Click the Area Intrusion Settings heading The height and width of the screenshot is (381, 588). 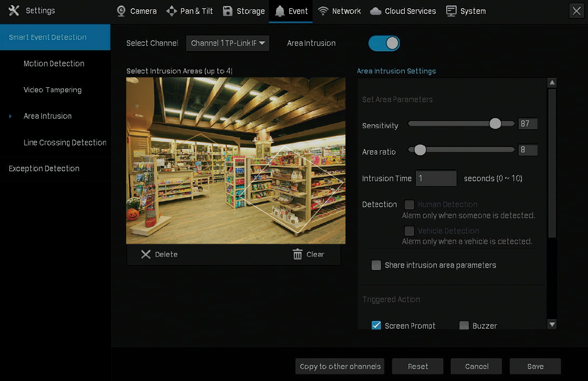click(396, 71)
